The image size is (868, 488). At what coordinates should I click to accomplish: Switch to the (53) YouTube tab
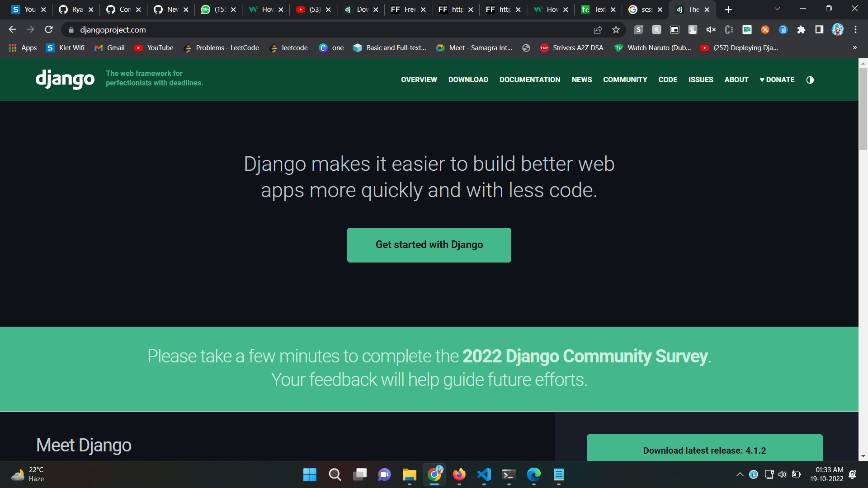(x=311, y=9)
